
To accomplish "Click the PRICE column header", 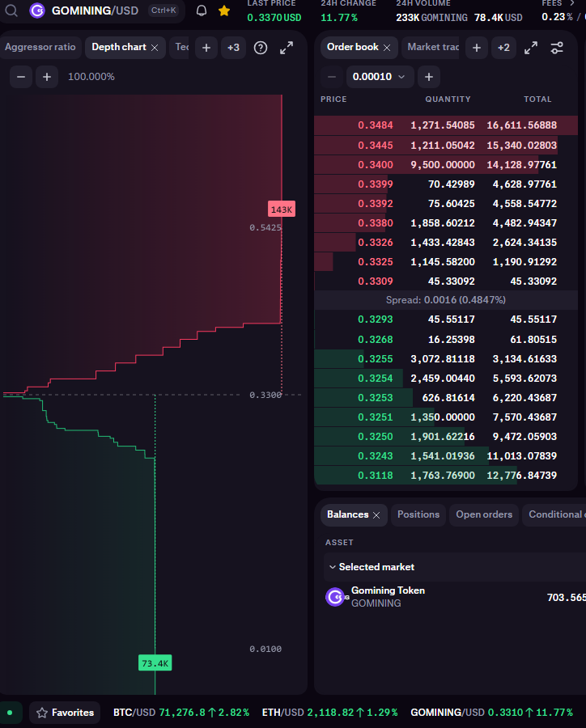I will click(x=333, y=99).
